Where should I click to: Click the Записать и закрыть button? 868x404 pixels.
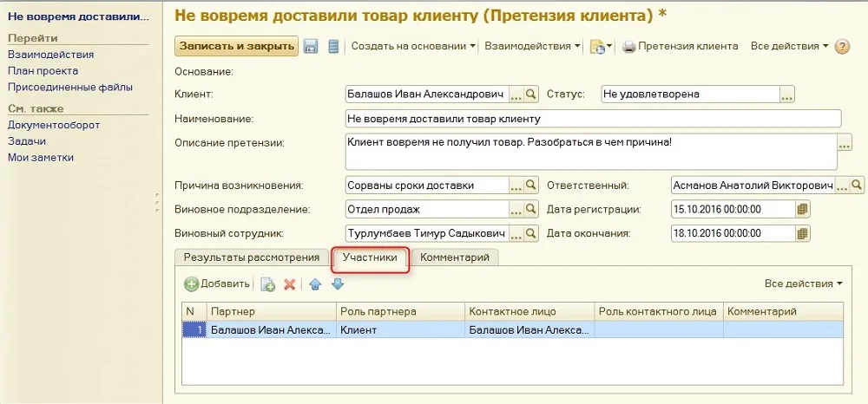click(x=236, y=46)
